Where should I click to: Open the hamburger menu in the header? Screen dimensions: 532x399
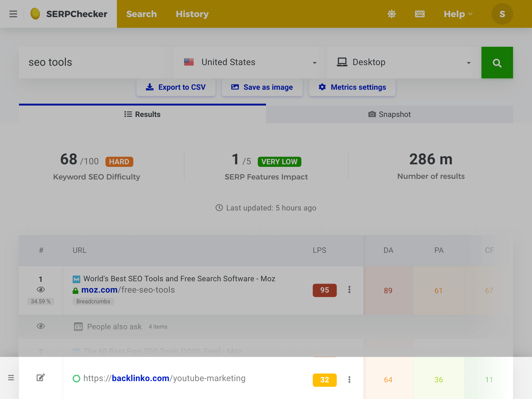click(13, 14)
